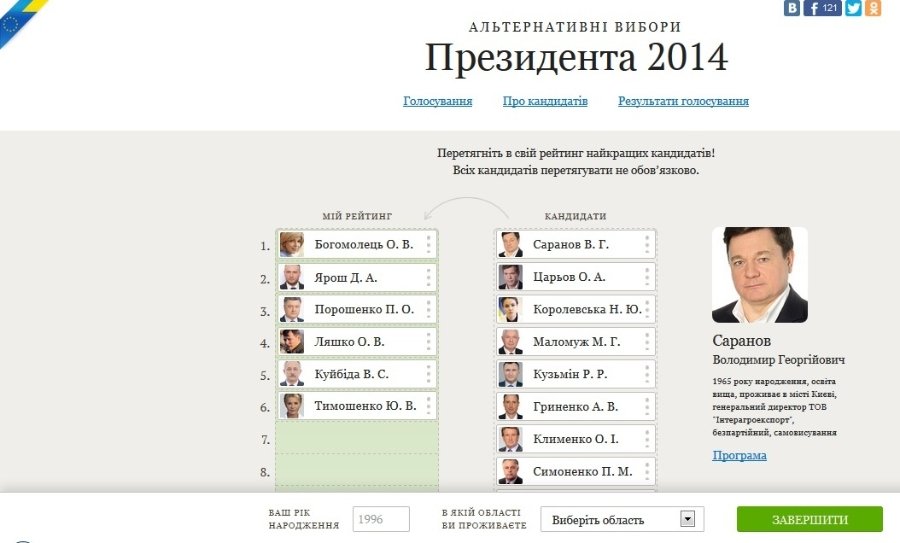Open the Про кандидатів page
900x543 pixels.
tap(545, 101)
